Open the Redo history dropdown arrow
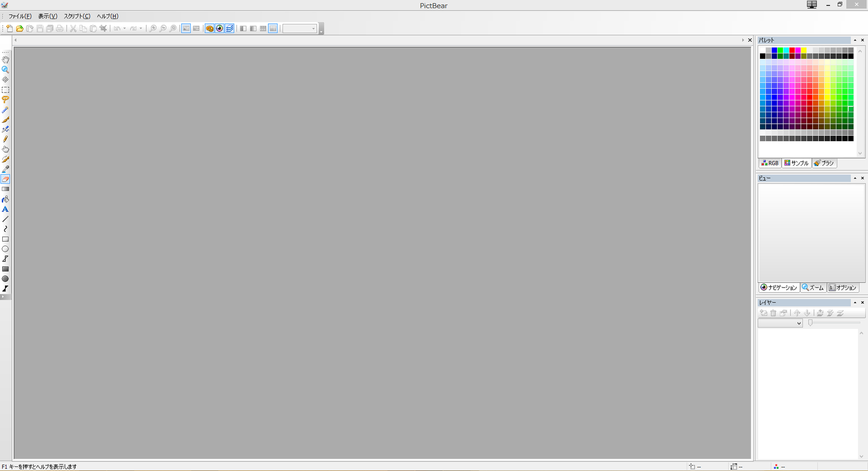Screen dimensions: 868x471 [x=141, y=29]
